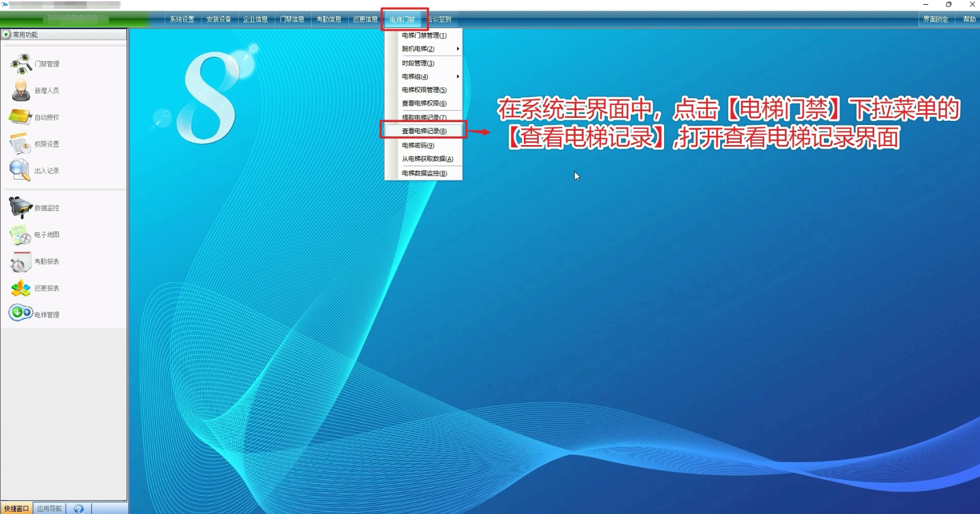Switch to the 应用导航 tab

tap(49, 509)
